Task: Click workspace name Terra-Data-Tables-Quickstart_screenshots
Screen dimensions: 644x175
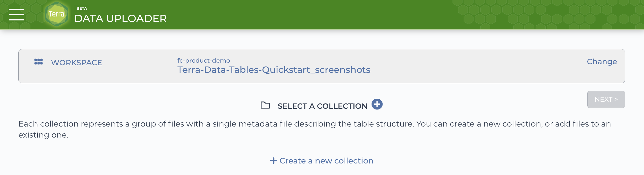Action: point(274,70)
